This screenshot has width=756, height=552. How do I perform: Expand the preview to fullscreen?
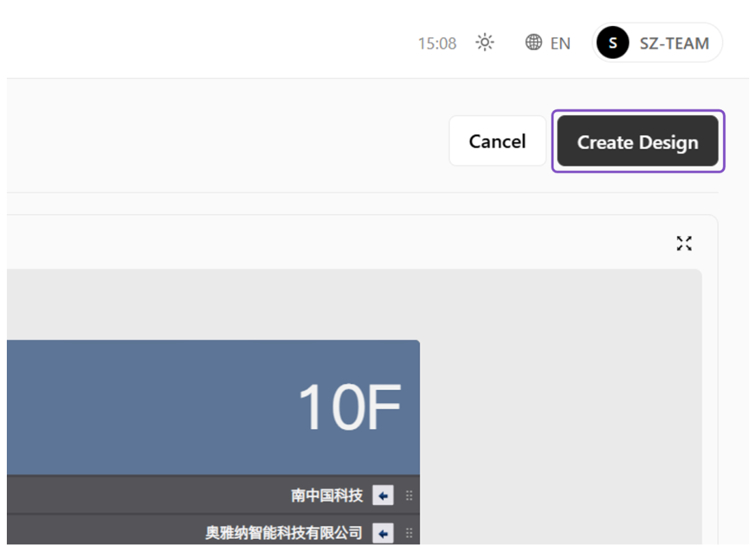tap(683, 244)
